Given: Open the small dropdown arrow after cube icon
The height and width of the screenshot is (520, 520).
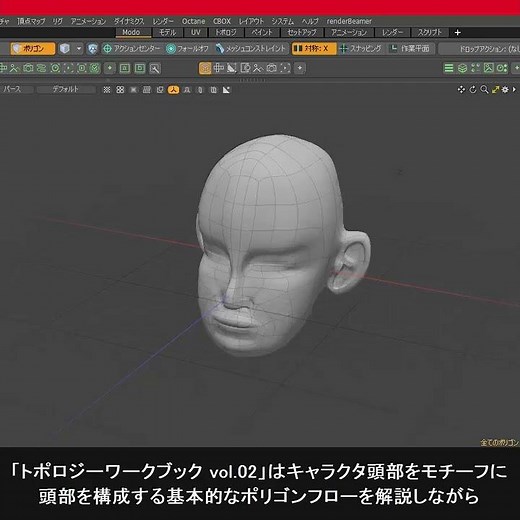Looking at the screenshot, I should (79, 49).
